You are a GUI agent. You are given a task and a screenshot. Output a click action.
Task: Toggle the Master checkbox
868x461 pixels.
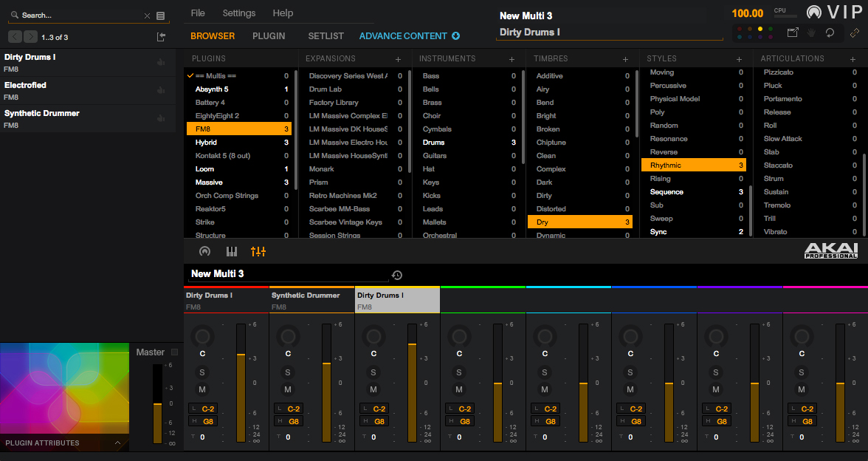coord(175,352)
